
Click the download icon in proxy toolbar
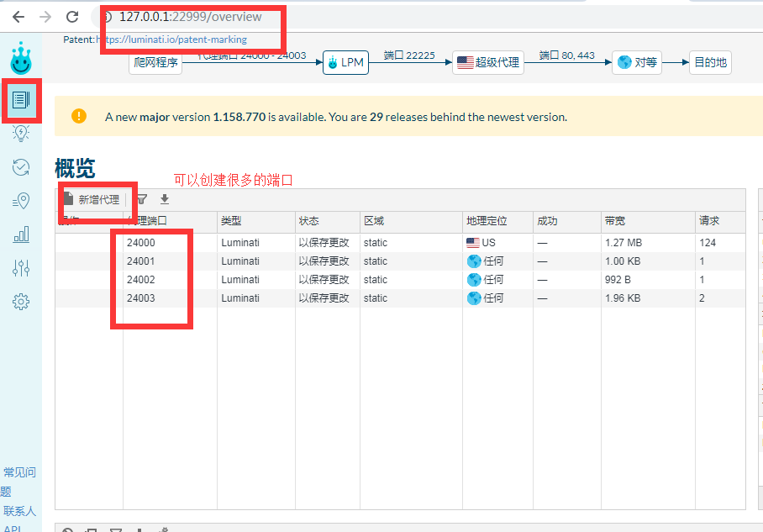click(165, 199)
